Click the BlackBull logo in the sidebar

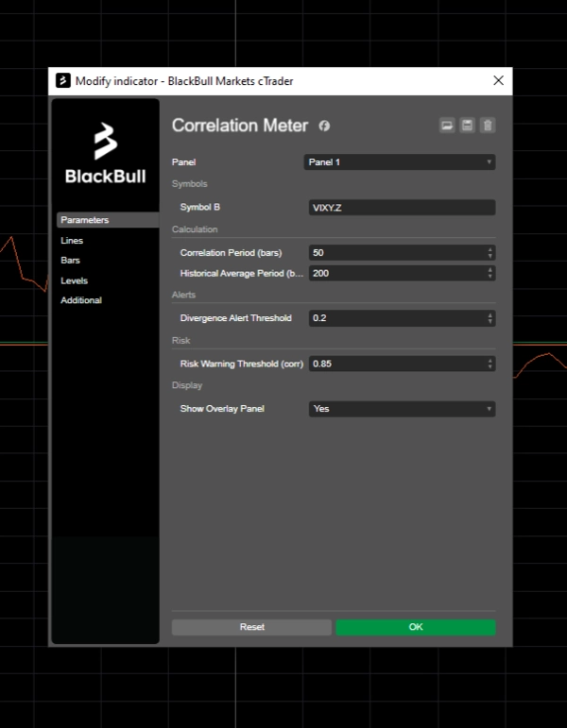coord(106,153)
